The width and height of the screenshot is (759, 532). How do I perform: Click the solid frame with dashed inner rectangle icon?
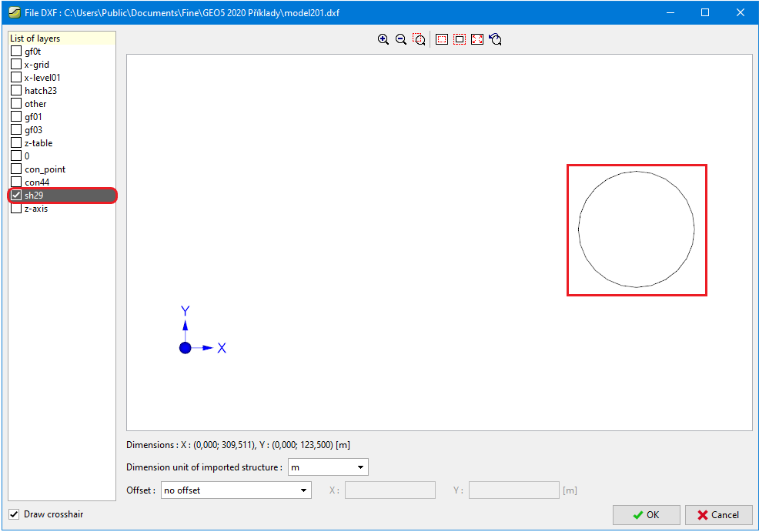coord(442,39)
